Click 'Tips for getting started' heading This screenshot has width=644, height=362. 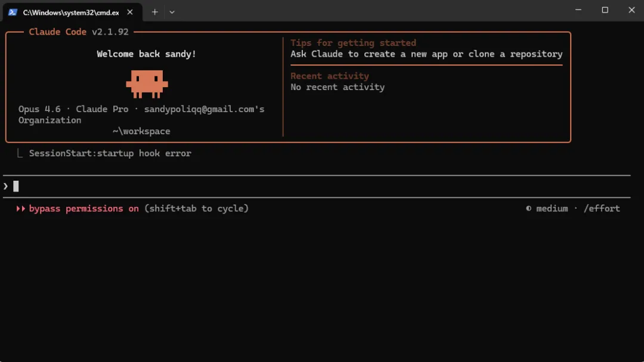click(x=353, y=43)
